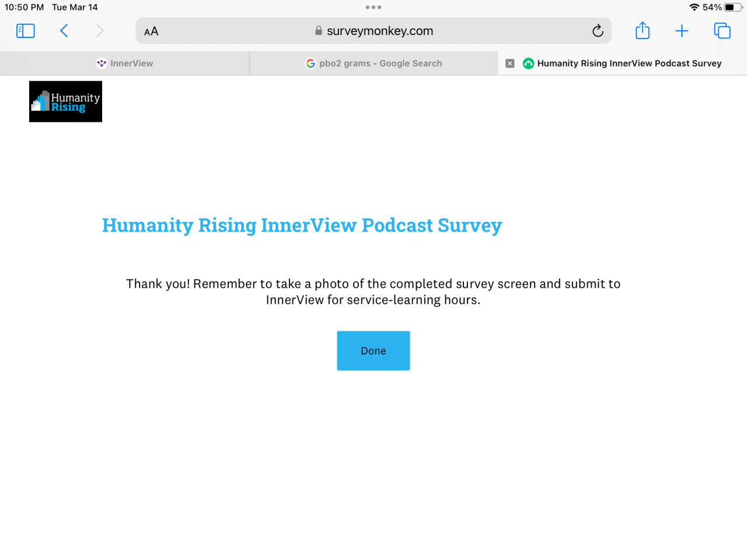
Task: Close the Humanity Rising survey tab
Action: (x=510, y=64)
